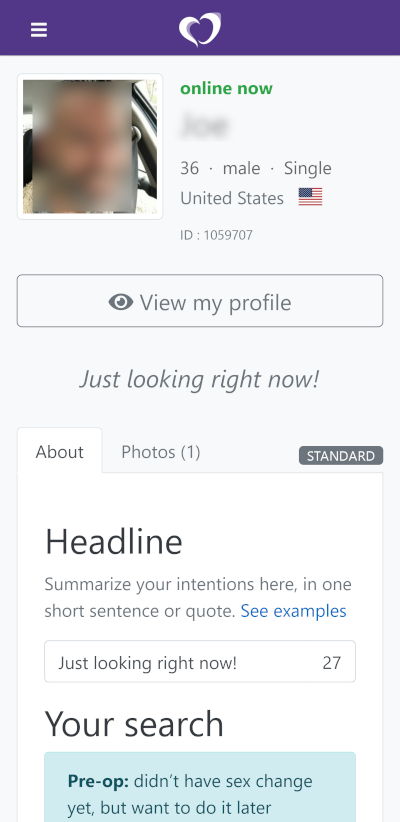Click the STANDARD membership badge
Screen dimensions: 400x822
click(341, 456)
